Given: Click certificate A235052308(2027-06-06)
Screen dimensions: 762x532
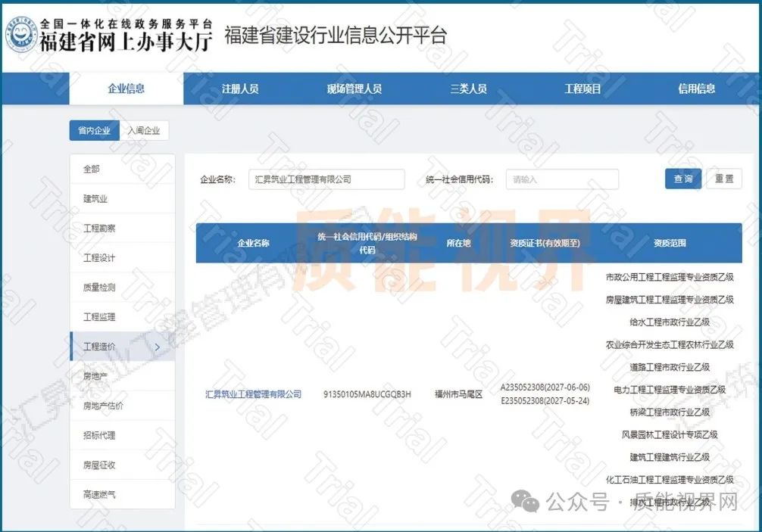Looking at the screenshot, I should click(x=545, y=387).
